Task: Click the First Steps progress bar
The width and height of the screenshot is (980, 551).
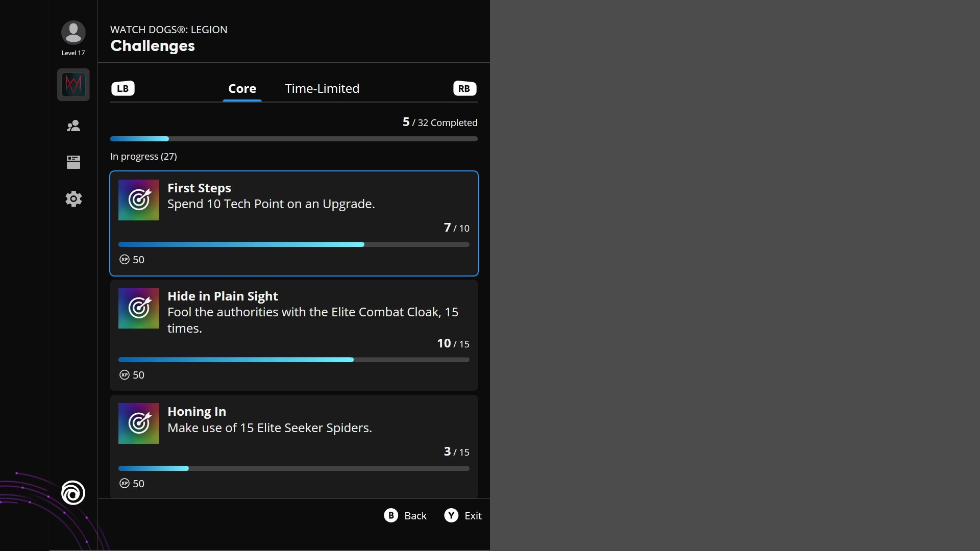Action: 293,244
